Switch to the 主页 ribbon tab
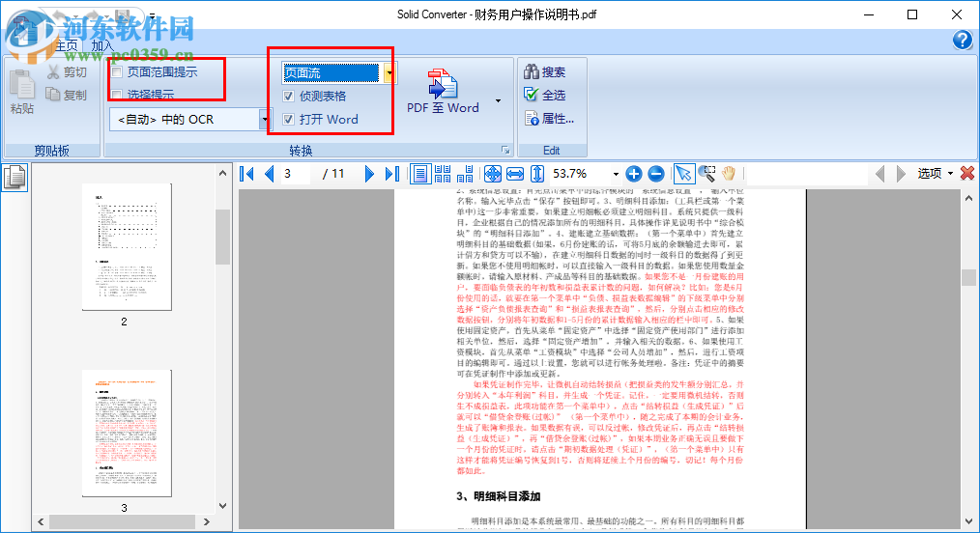980x533 pixels. pos(66,45)
